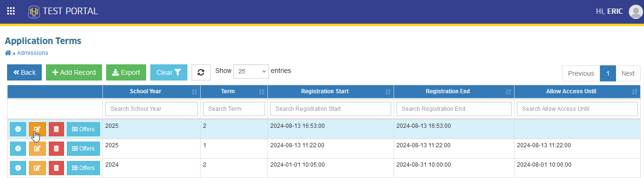Click the Add Record button

(x=74, y=72)
